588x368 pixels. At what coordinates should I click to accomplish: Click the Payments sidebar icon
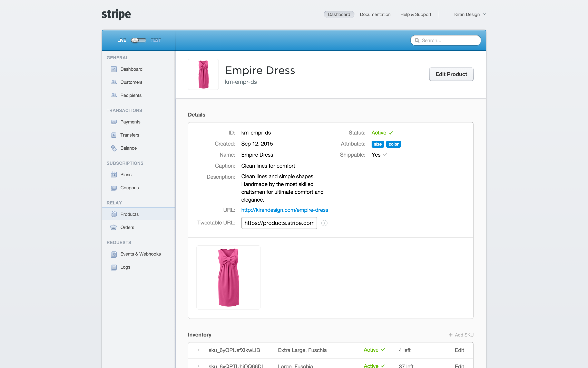point(114,122)
